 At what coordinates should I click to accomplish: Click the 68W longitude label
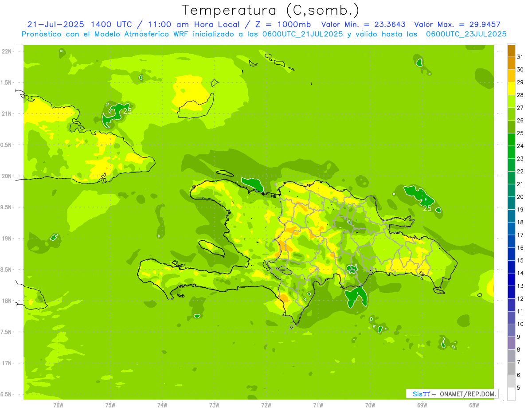click(474, 405)
